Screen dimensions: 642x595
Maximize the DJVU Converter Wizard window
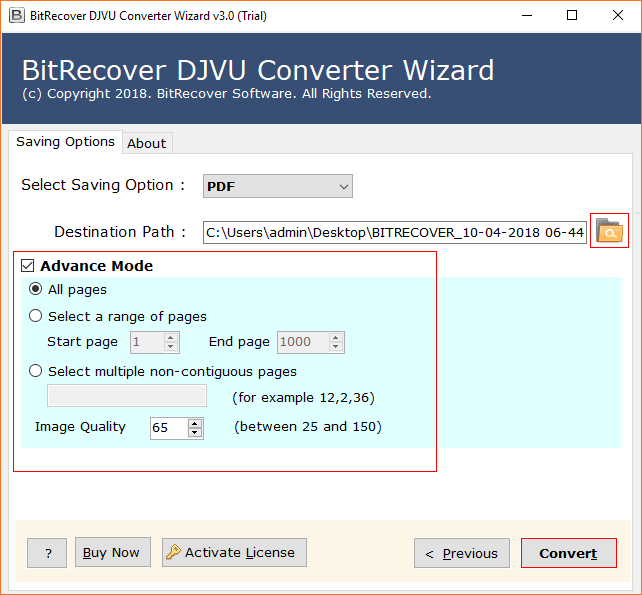click(572, 16)
